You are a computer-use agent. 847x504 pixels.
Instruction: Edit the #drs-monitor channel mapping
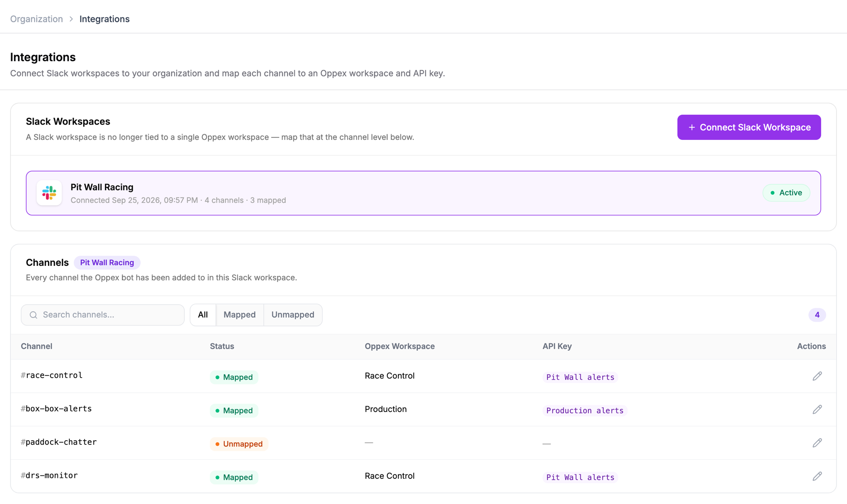click(x=817, y=476)
